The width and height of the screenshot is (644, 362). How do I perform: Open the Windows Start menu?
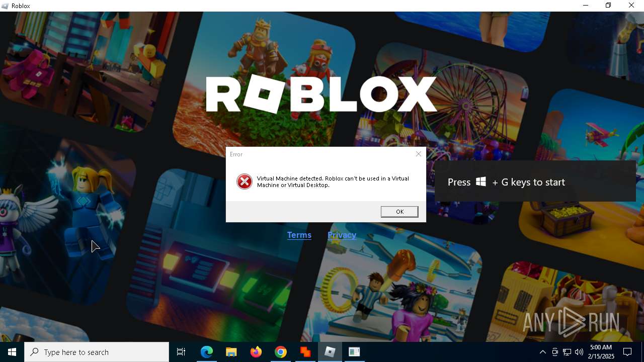(x=12, y=352)
